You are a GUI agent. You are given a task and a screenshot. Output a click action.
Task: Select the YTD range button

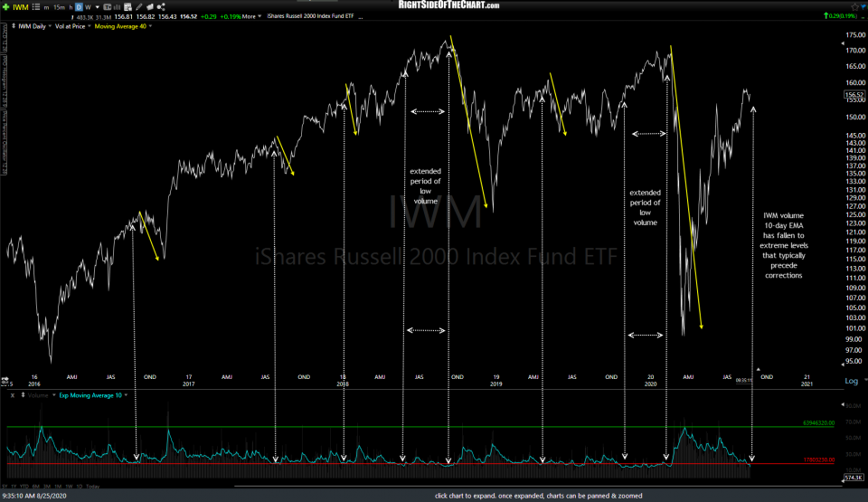point(24,487)
